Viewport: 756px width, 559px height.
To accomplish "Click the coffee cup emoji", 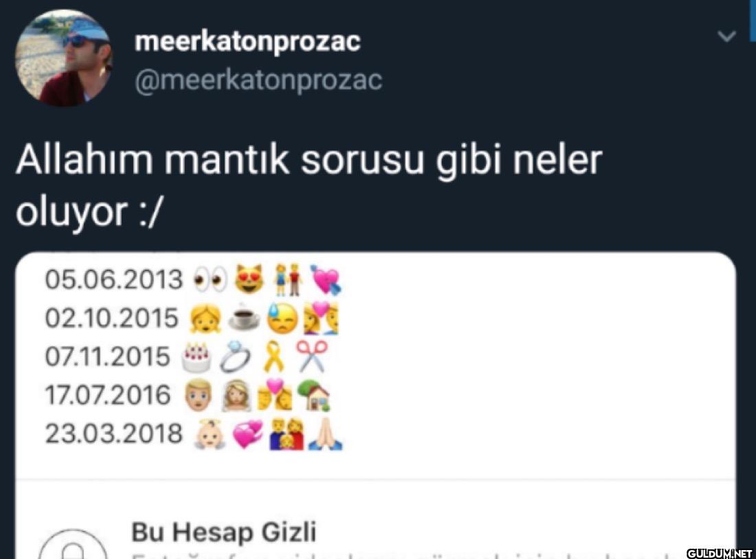I will [244, 318].
